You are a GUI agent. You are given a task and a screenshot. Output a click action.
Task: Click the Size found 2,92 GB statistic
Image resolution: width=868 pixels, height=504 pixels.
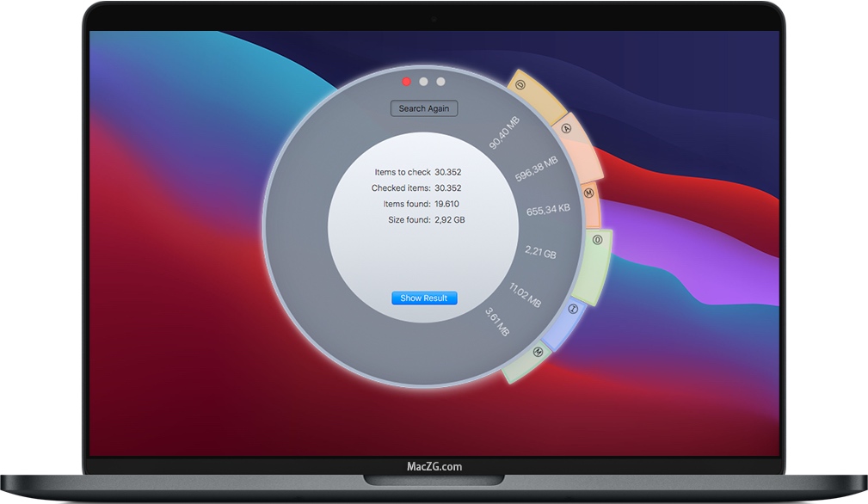pos(424,219)
